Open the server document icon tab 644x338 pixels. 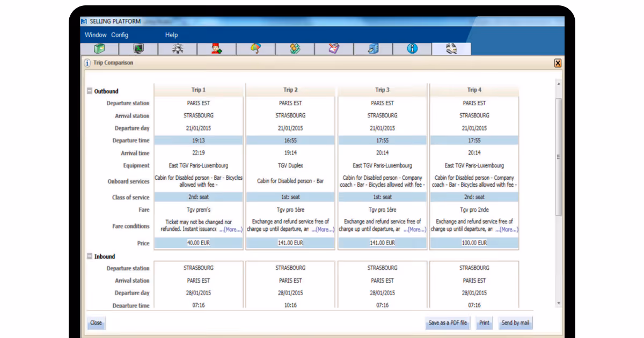(x=374, y=49)
